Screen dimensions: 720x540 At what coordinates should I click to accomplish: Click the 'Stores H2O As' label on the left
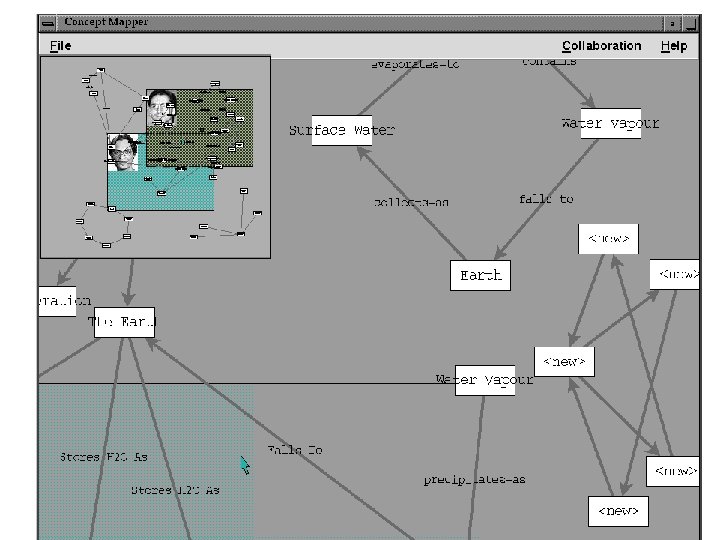pyautogui.click(x=104, y=457)
